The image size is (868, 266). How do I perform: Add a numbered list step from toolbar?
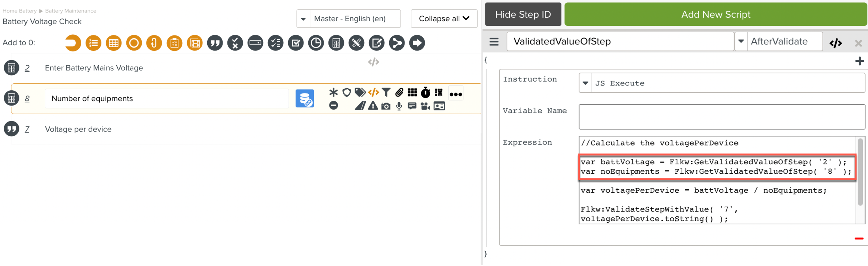pos(93,43)
